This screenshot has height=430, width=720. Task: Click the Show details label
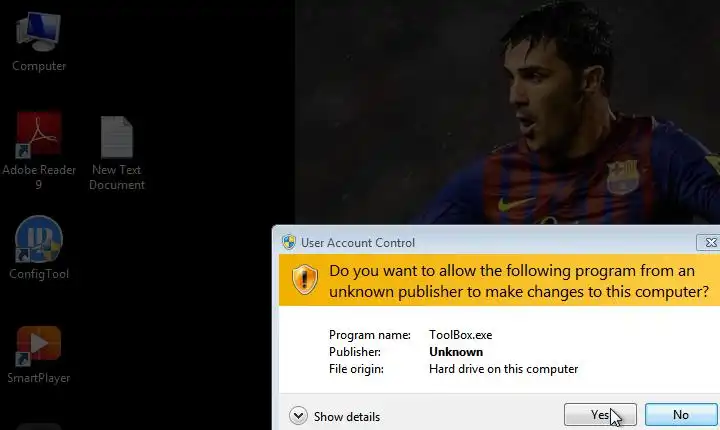pos(347,417)
